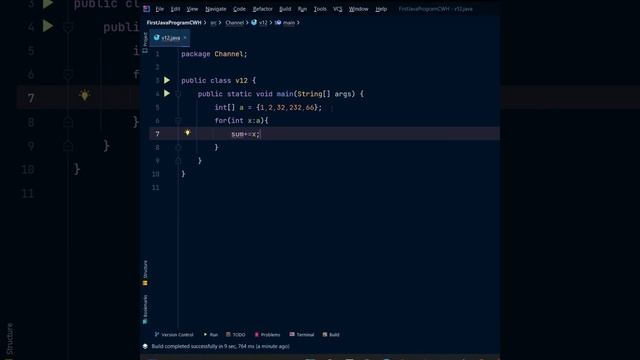Click line number 11 in gutter

click(156, 187)
